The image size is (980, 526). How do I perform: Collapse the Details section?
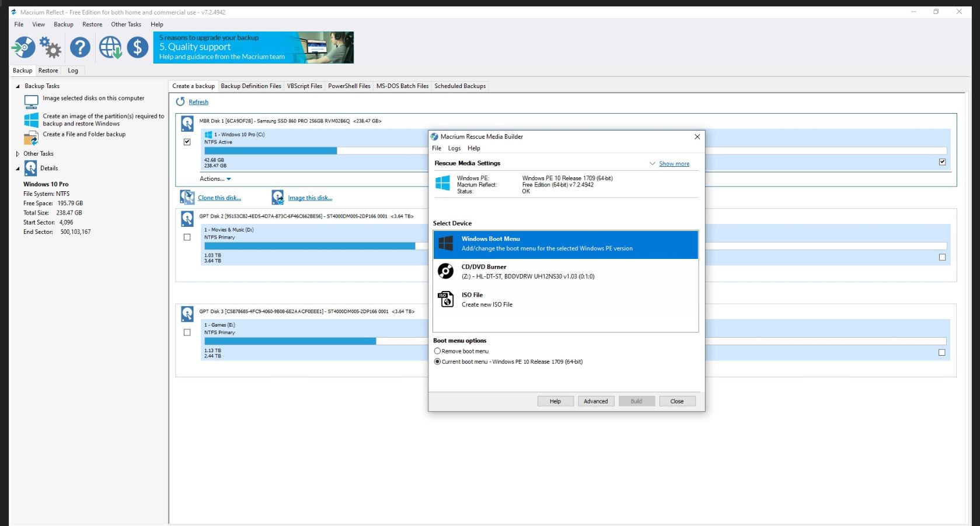click(18, 169)
